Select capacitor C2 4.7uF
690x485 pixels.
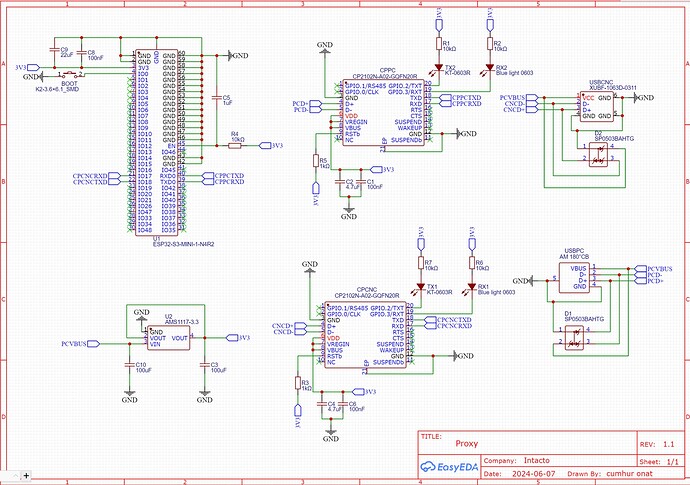point(339,181)
